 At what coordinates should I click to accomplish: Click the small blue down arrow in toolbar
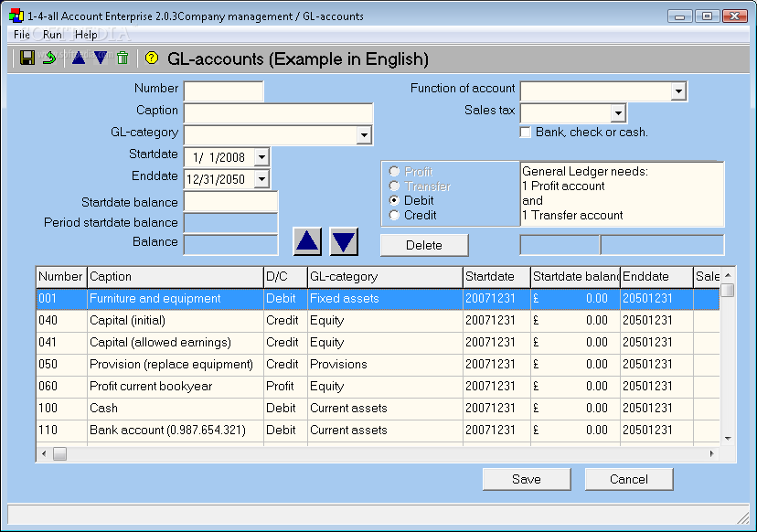coord(100,59)
